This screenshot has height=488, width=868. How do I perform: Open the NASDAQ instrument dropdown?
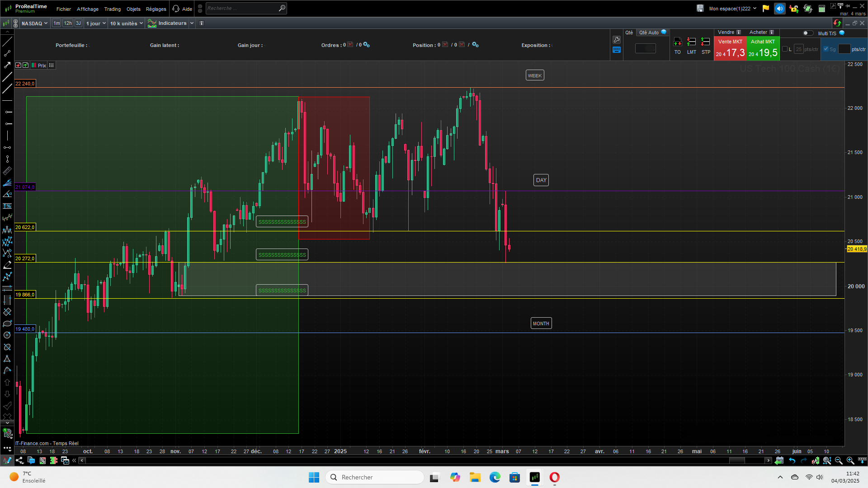click(34, 23)
